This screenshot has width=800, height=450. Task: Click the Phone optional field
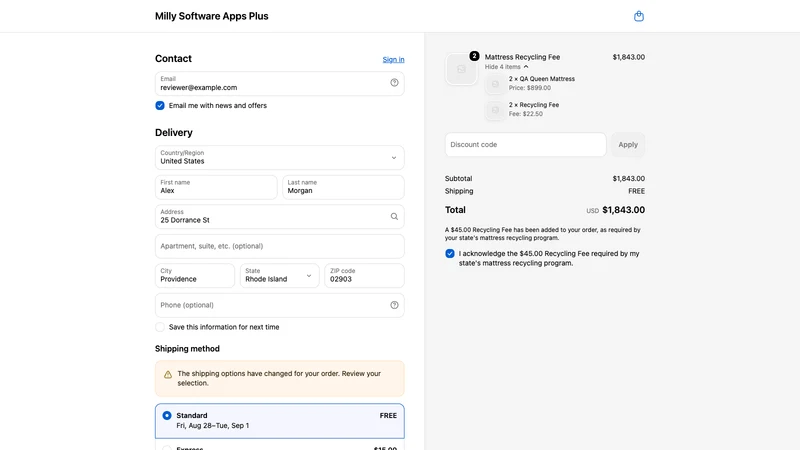pyautogui.click(x=280, y=305)
